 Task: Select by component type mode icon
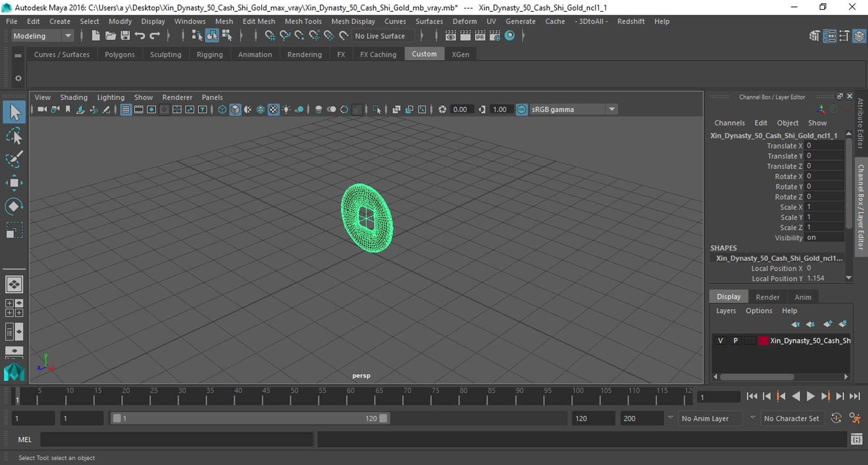[227, 36]
